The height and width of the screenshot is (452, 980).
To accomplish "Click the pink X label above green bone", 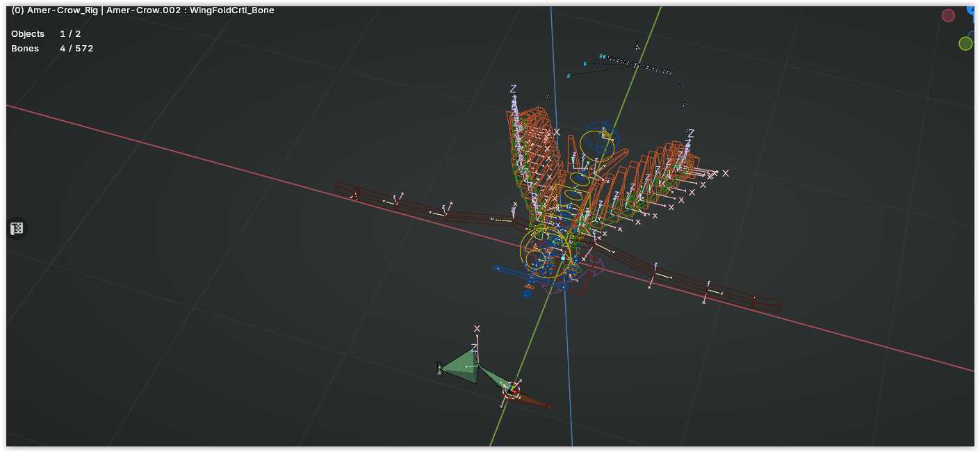I will point(477,328).
